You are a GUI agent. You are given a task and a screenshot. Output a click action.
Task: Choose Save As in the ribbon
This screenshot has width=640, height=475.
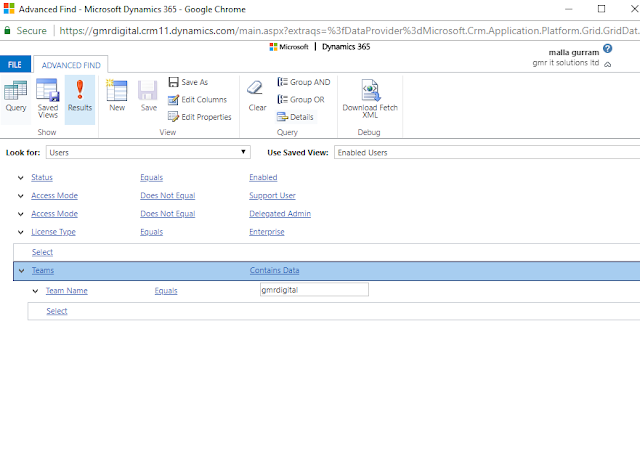tap(188, 82)
